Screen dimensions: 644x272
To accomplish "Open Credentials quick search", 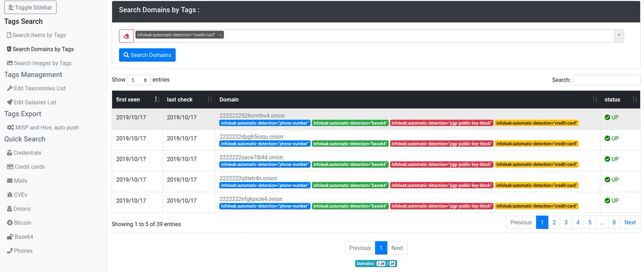I will [27, 153].
